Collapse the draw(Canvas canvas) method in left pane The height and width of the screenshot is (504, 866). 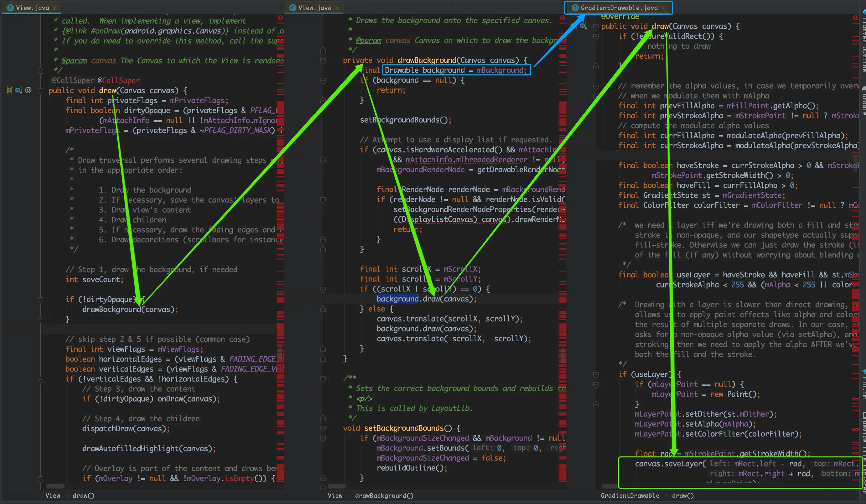tap(41, 91)
